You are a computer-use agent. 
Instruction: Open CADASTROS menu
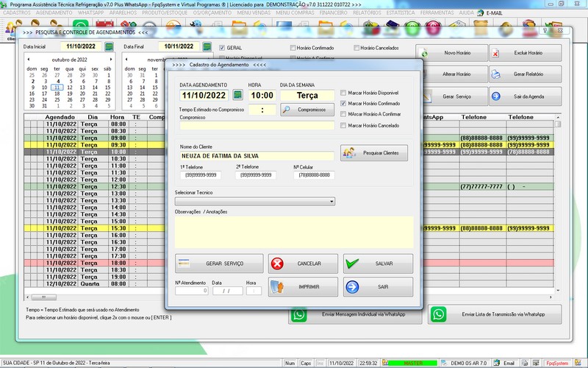click(17, 13)
